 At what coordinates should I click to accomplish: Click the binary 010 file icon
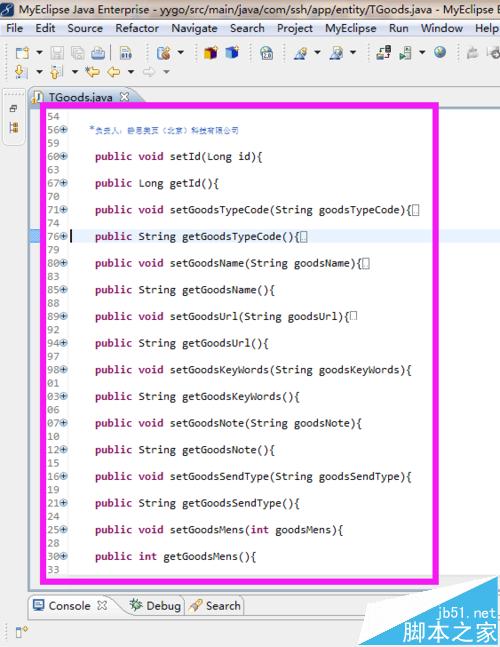pos(125,53)
